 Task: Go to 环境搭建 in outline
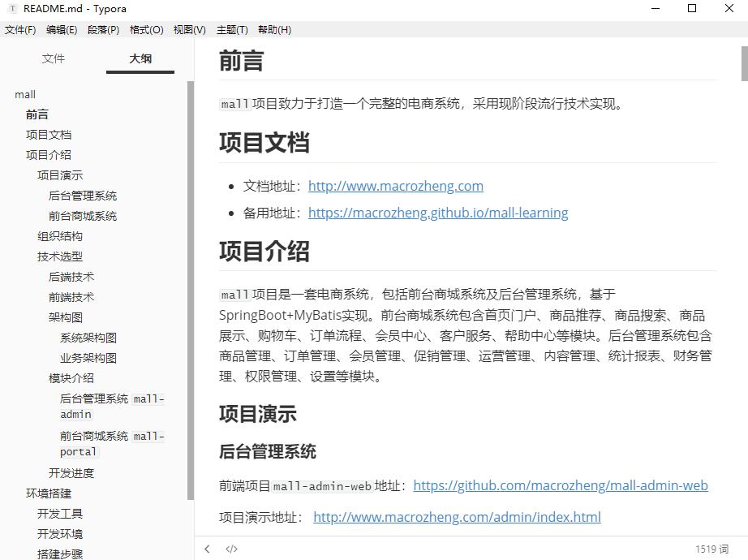click(49, 493)
